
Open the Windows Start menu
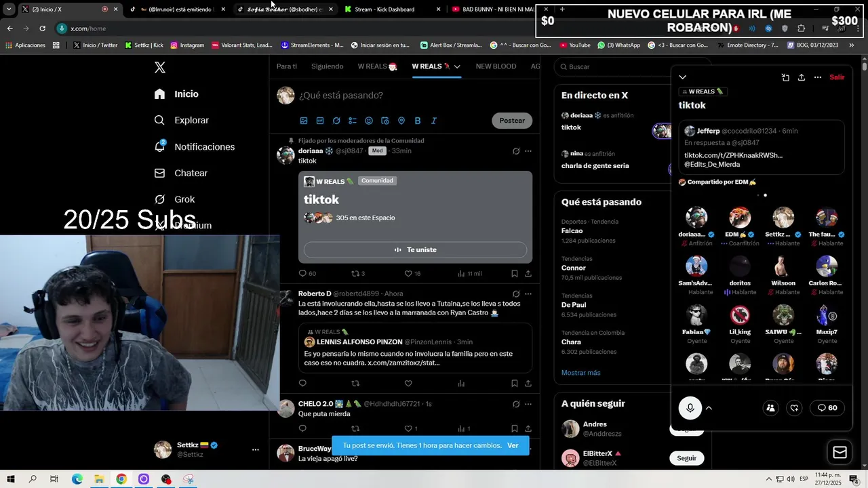[11, 479]
